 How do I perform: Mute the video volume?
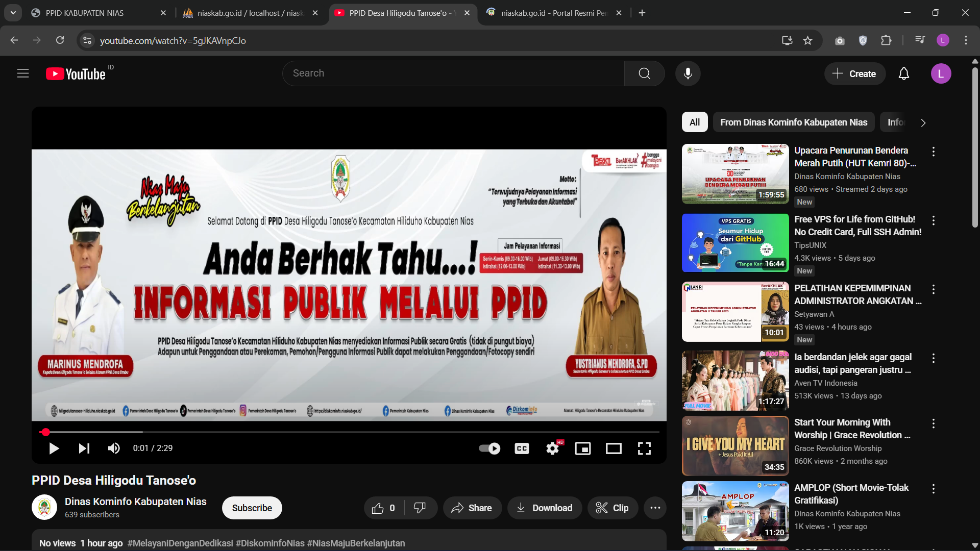(114, 448)
